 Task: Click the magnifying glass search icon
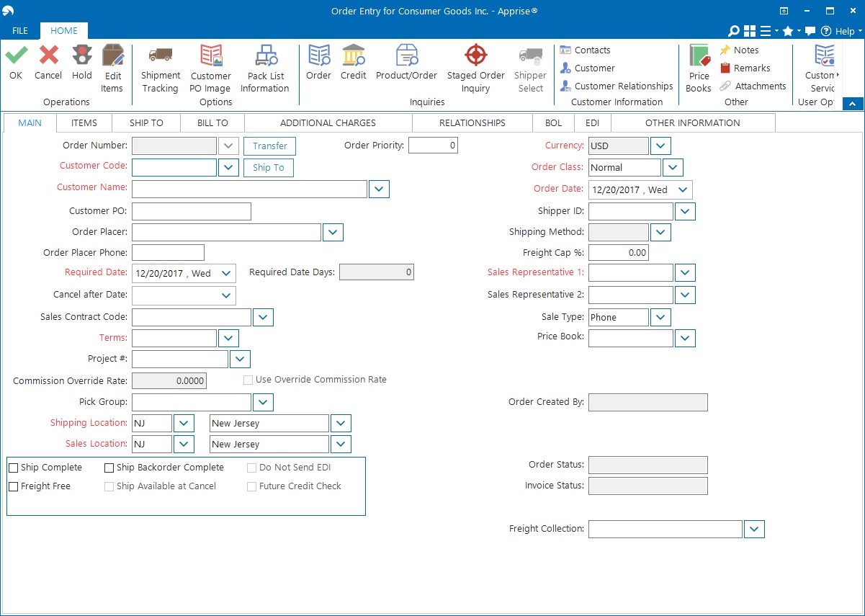pos(734,31)
